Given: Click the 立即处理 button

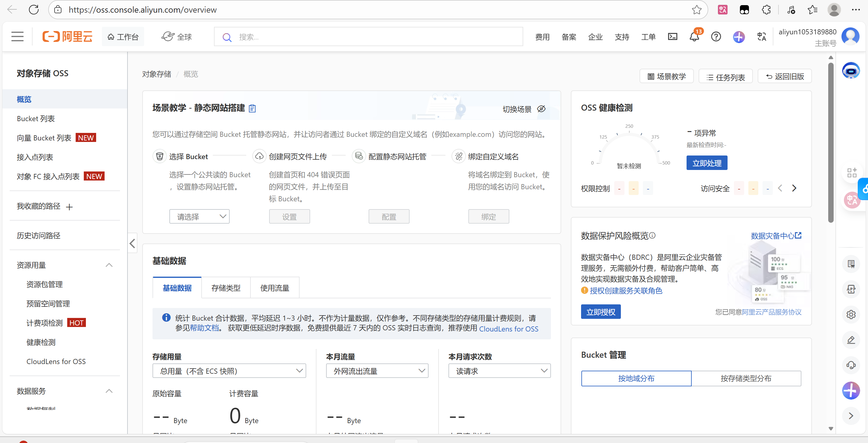Looking at the screenshot, I should pos(706,163).
